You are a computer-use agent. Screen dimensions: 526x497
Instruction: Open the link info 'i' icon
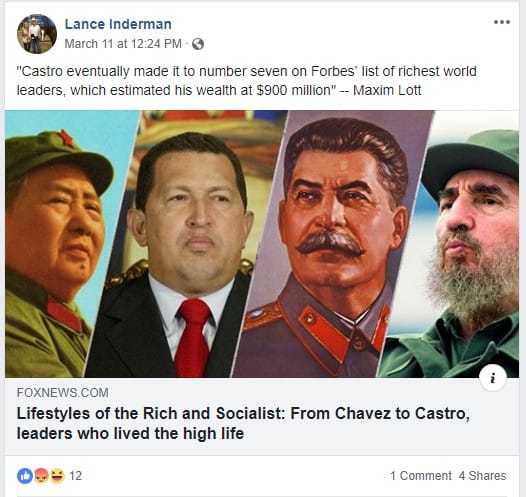pos(492,378)
